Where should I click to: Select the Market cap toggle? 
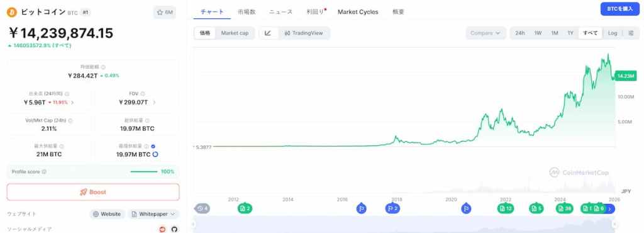(235, 33)
